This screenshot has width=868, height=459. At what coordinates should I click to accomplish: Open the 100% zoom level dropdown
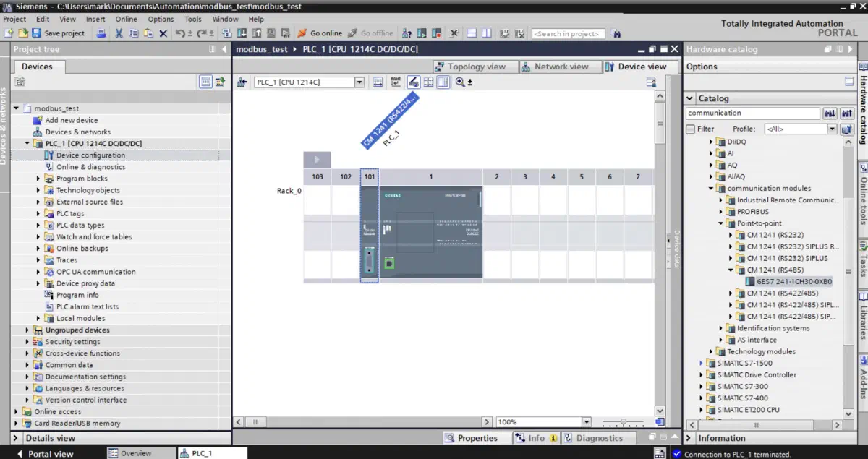(x=587, y=422)
